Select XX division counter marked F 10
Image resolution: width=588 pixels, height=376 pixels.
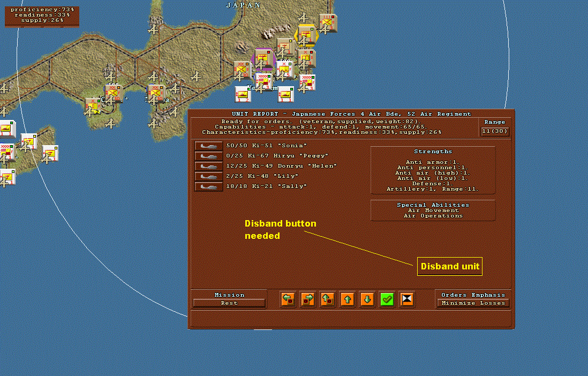[x=114, y=94]
